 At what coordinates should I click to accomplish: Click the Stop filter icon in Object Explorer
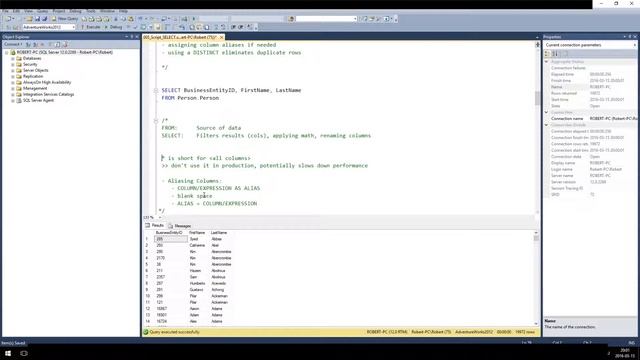pos(42,44)
